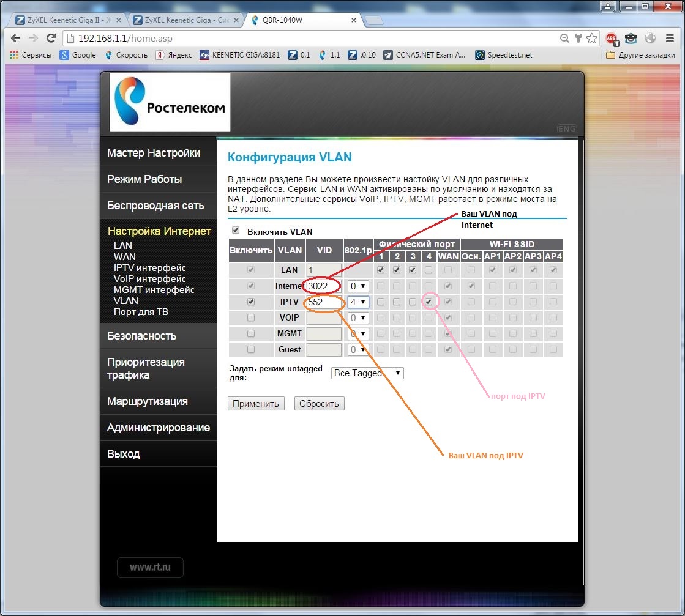Open the Internet row 802.1p dropdown
This screenshot has height=616, width=685.
[358, 286]
